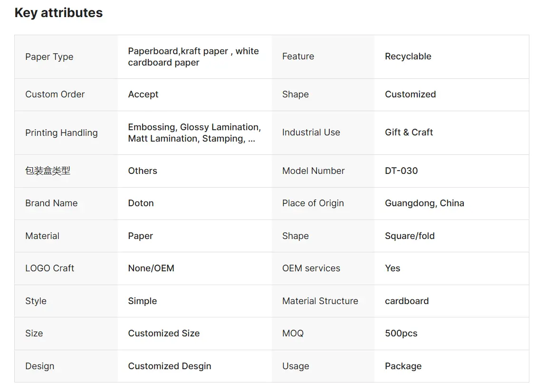Click the Paperboard, kraft paper value text
Viewport: 546px width, 392px height.
coord(193,57)
